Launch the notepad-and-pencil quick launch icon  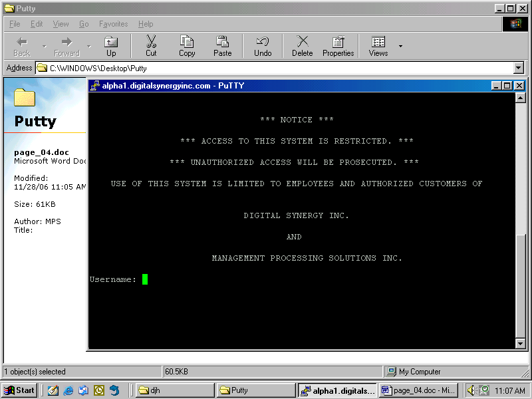[53, 390]
